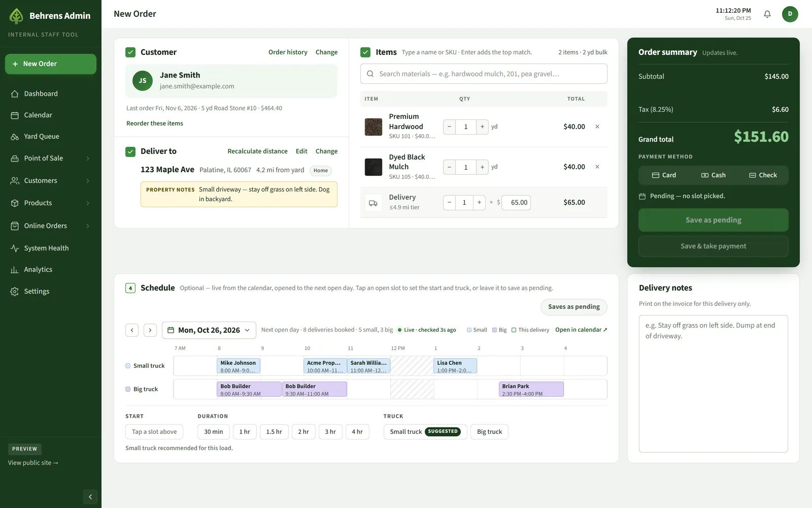Collapse the sidebar with the chevron button
Screen dimensions: 812x508
90,497
